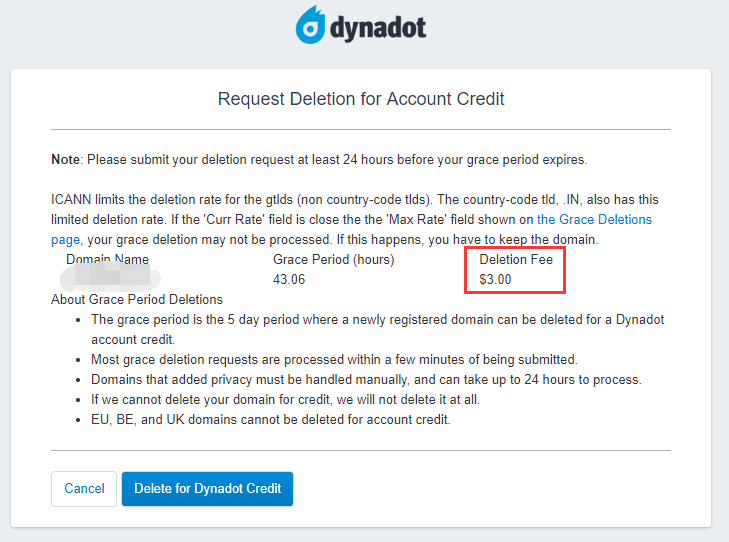
Task: Click the Request Deletion for Account Credit heading
Action: pos(361,99)
